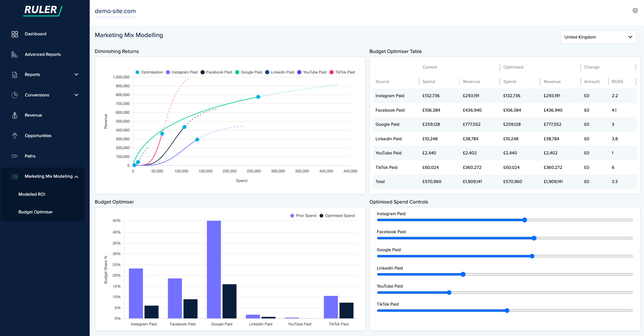Click the Conversions pie chart icon
Image resolution: width=644 pixels, height=336 pixels.
(x=14, y=95)
